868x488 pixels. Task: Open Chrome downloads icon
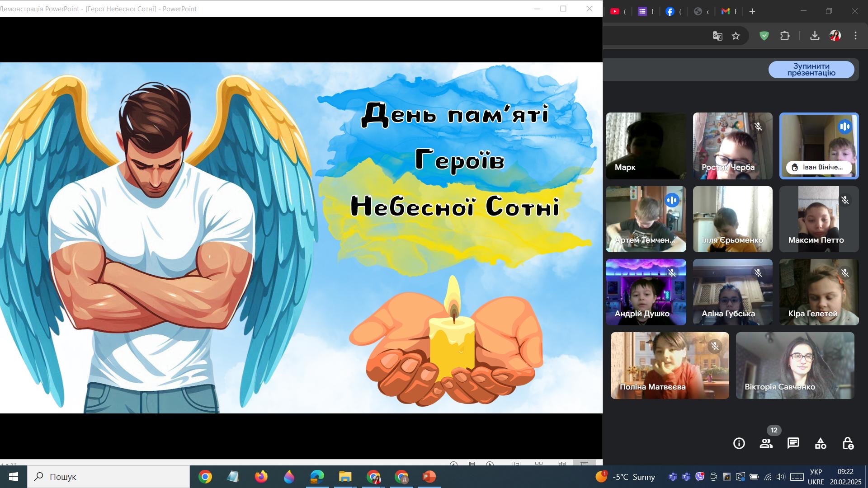point(815,36)
